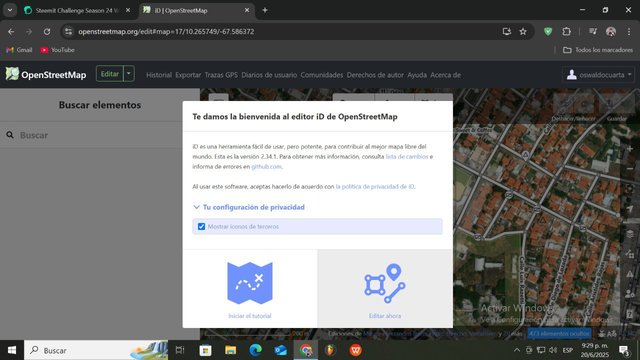Zoom out with the map minus control

pos(630,168)
